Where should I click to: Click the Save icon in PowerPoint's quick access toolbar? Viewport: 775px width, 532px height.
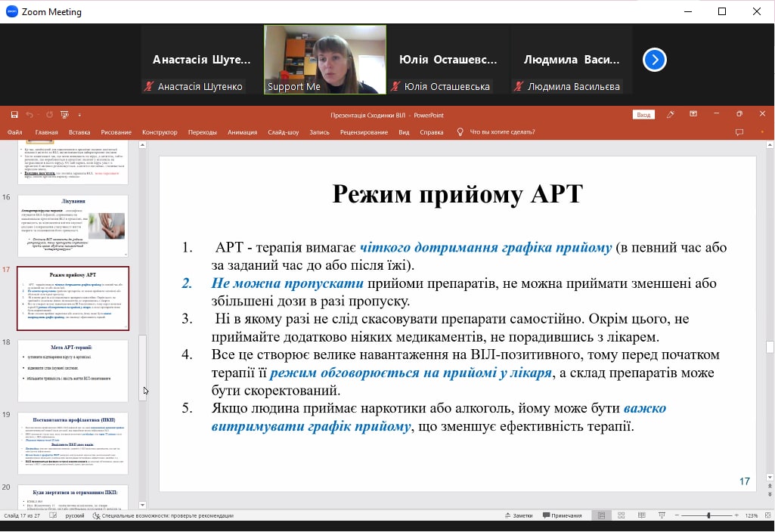coord(14,115)
